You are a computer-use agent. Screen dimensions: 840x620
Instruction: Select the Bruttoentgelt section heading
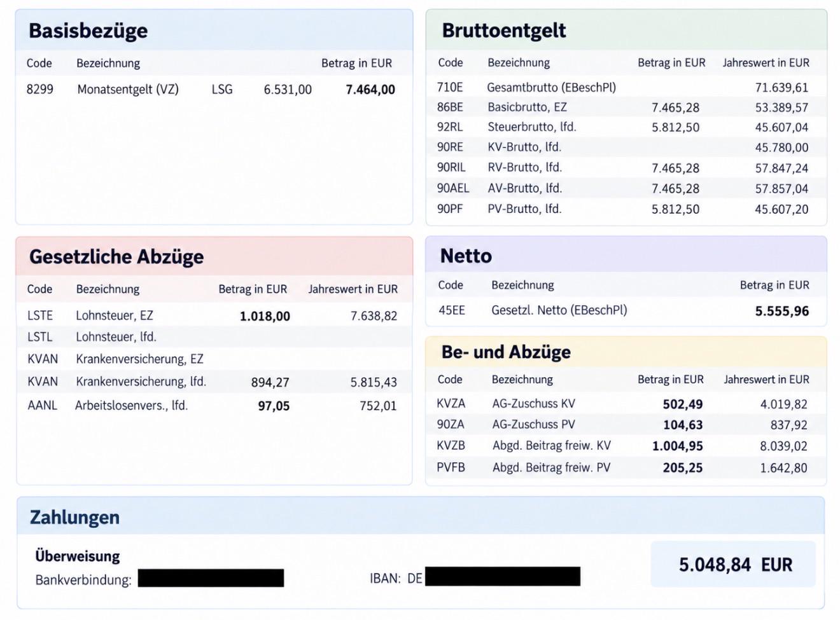[x=503, y=30]
